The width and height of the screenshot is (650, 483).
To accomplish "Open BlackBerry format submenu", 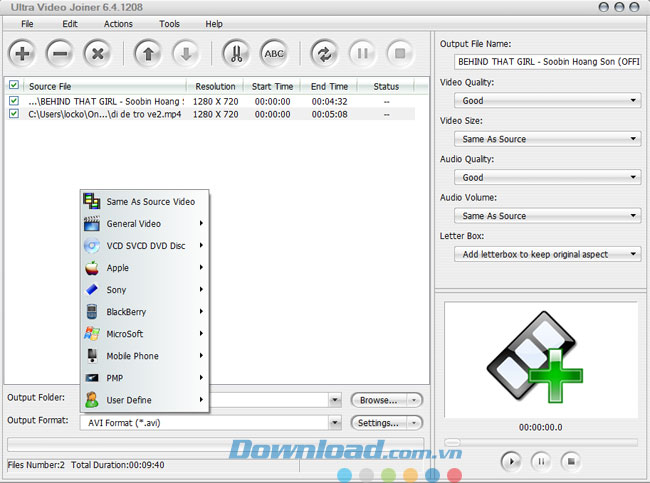I will (145, 312).
